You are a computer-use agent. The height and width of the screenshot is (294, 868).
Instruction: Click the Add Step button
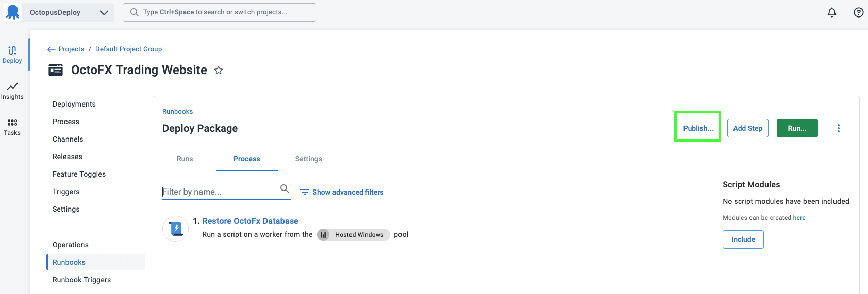pos(748,128)
